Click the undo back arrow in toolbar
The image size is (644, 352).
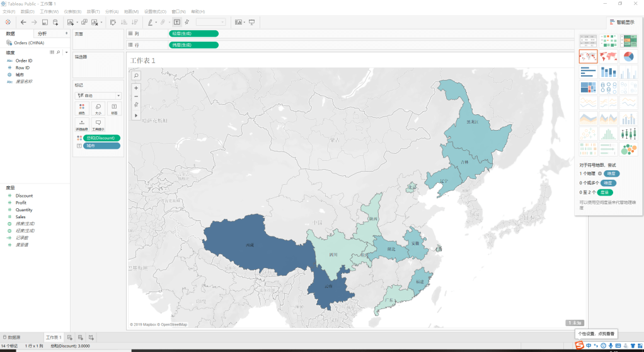[x=23, y=22]
